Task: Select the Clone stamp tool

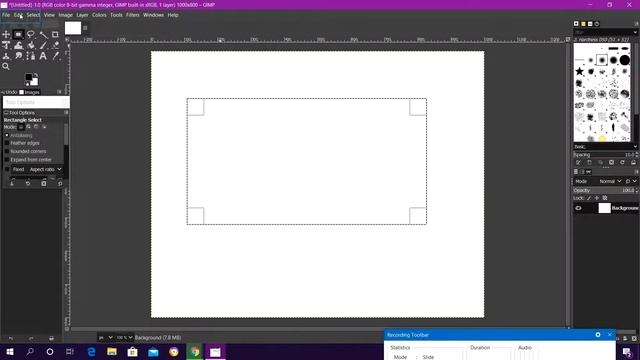Action: coord(6,56)
